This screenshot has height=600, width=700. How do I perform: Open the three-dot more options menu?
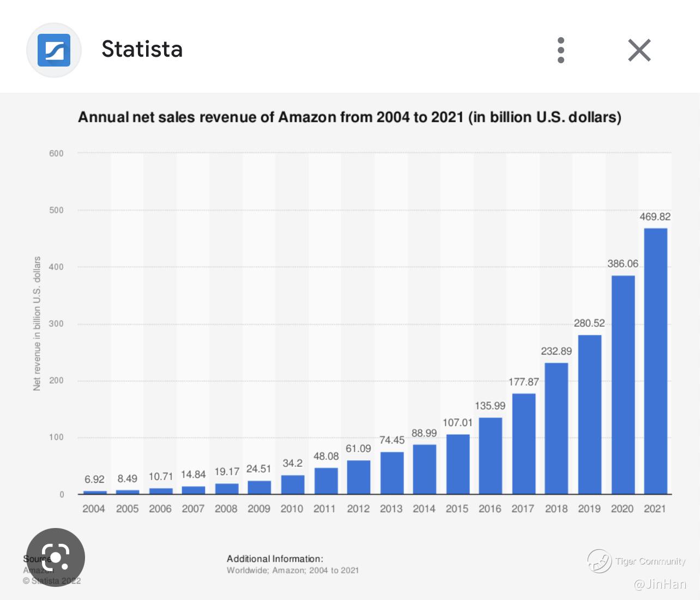[x=561, y=50]
